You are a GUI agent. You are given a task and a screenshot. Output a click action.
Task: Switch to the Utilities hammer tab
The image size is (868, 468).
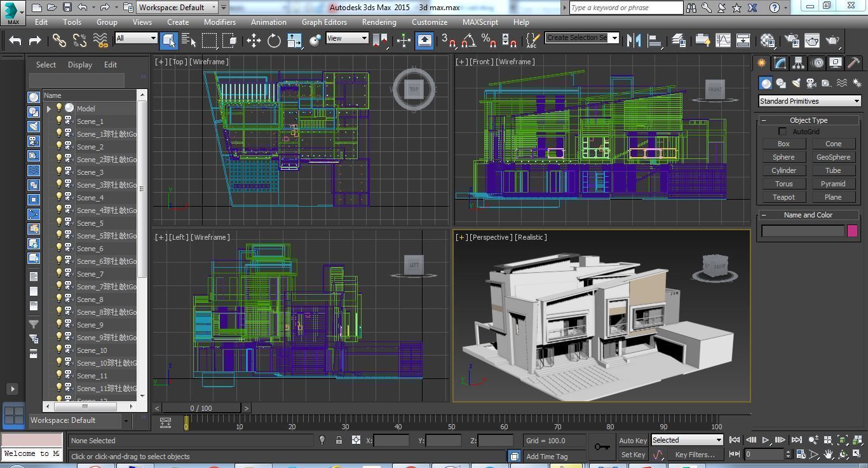click(853, 63)
